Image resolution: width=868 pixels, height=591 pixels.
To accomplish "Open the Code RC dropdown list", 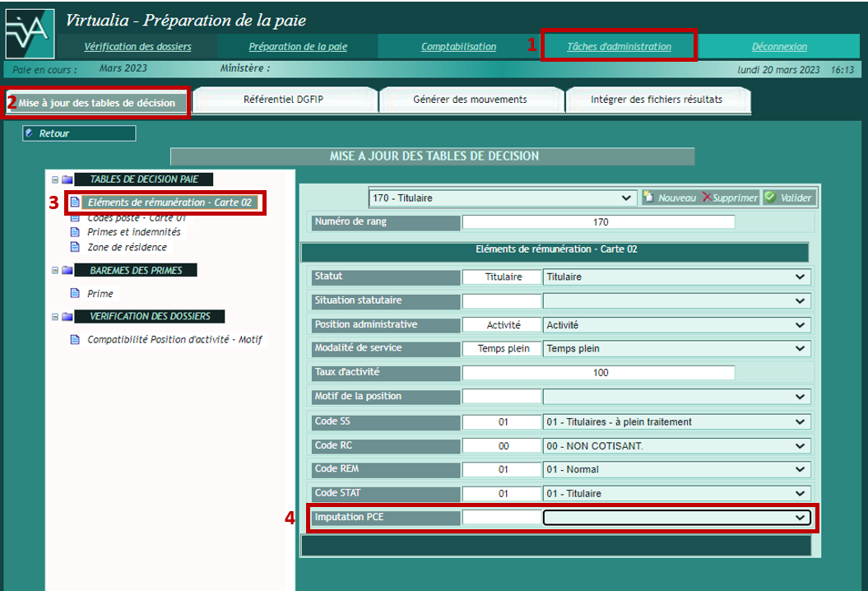I will point(676,446).
